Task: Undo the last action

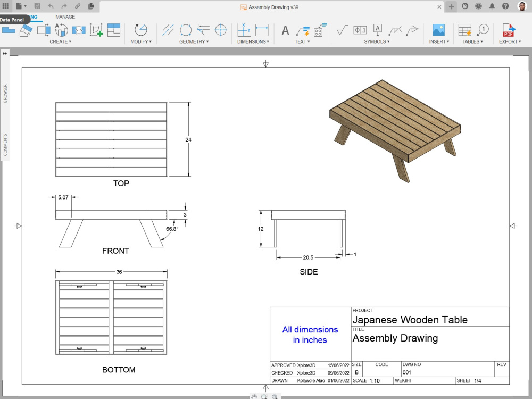Action: (51, 6)
